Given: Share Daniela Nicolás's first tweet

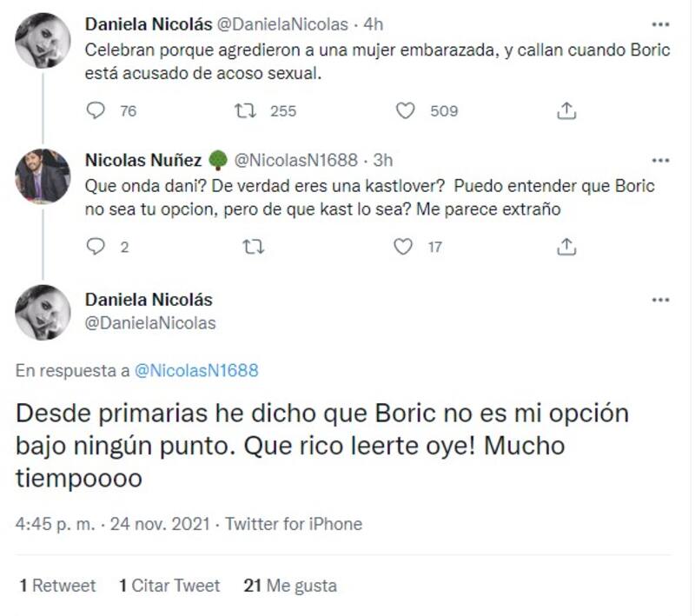Looking at the screenshot, I should [566, 110].
